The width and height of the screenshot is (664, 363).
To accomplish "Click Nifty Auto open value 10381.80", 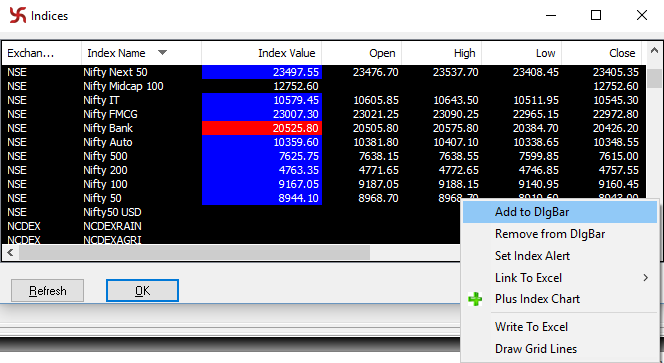I will click(376, 142).
